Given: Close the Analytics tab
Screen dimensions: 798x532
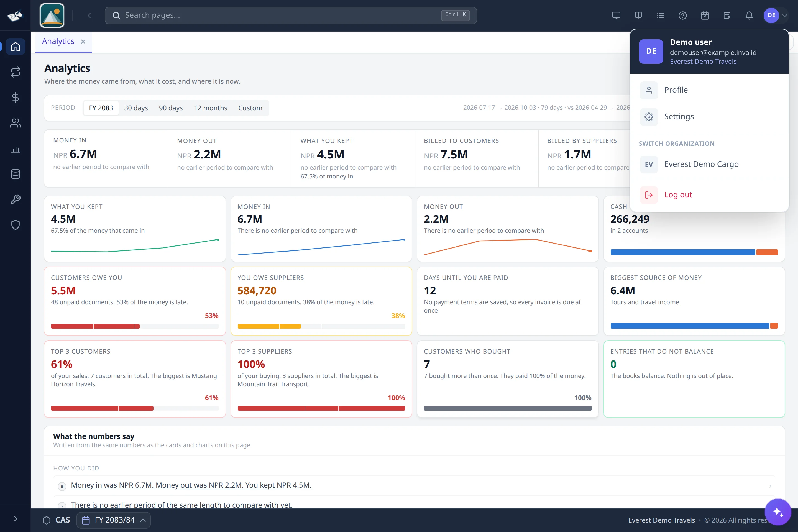Looking at the screenshot, I should 83,41.
